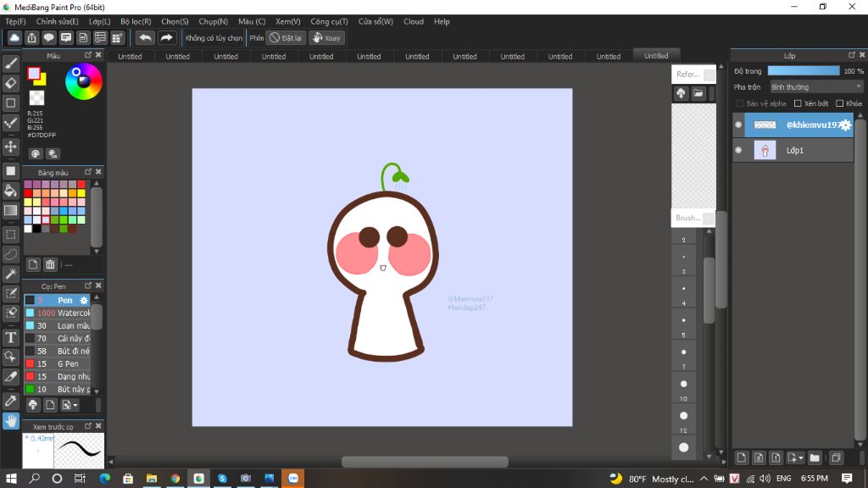Open the cloud home icon in the toolbar
Screen dimensions: 868x488
[14, 37]
